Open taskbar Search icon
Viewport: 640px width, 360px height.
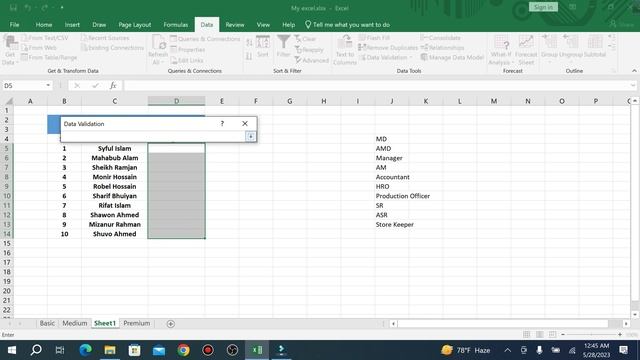[36, 350]
